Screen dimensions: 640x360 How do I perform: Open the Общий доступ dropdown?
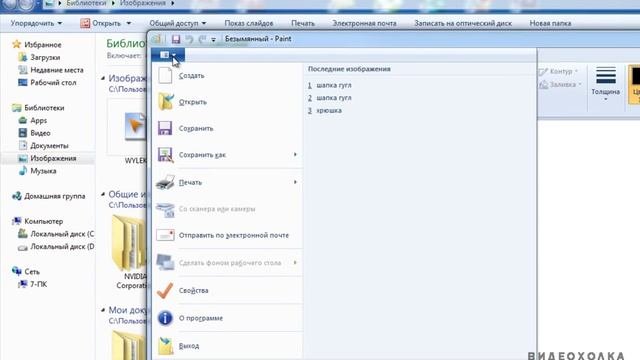pyautogui.click(x=178, y=23)
